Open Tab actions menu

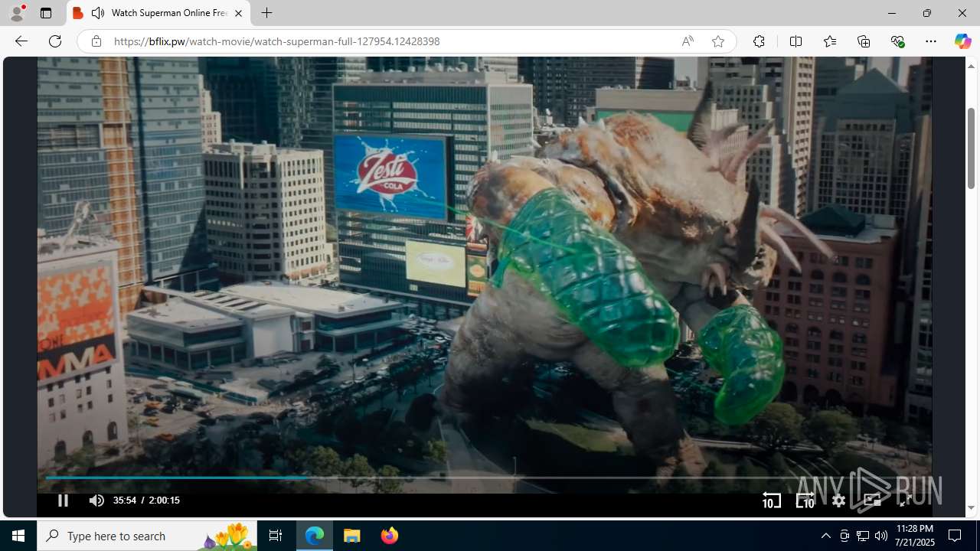46,13
